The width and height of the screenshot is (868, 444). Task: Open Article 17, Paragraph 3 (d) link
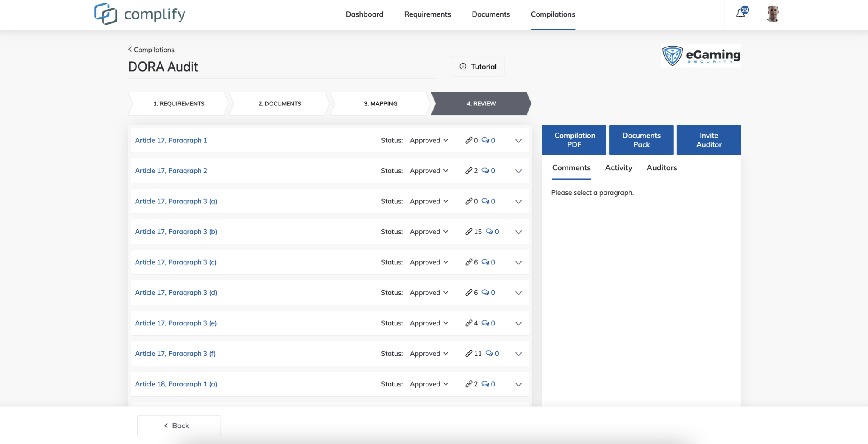pyautogui.click(x=175, y=292)
